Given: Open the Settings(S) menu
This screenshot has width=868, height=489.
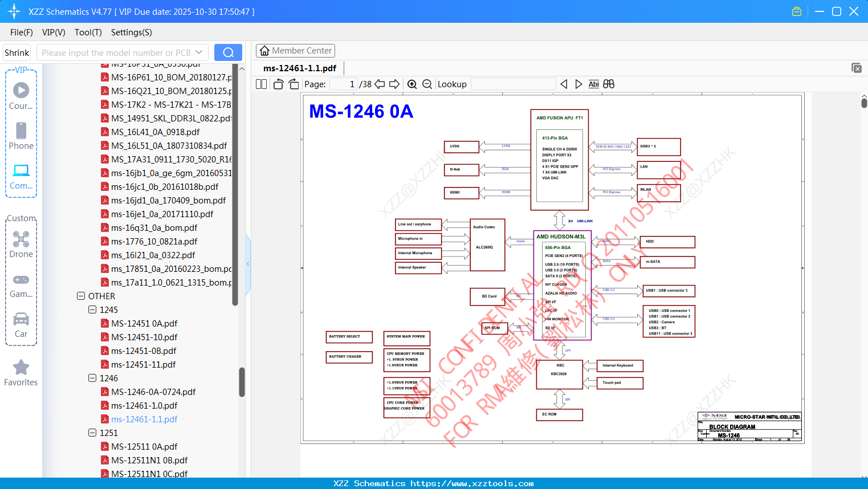Looking at the screenshot, I should (x=132, y=32).
